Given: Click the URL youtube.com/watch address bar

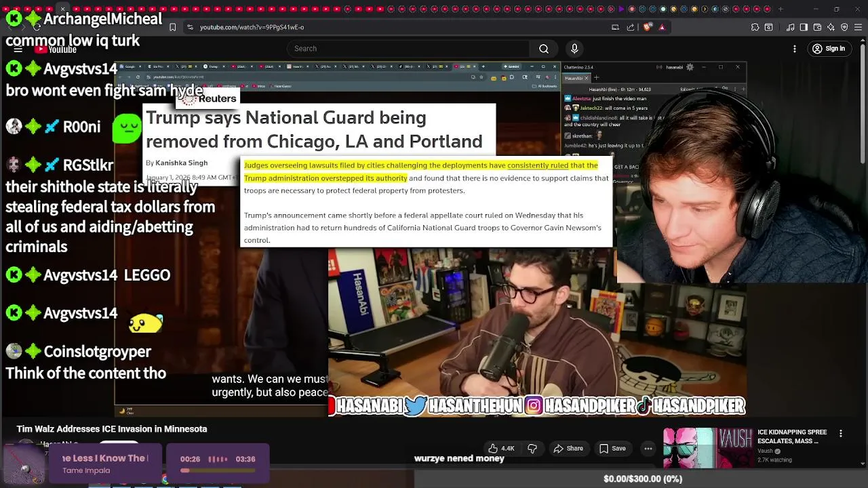Looking at the screenshot, I should click(252, 27).
